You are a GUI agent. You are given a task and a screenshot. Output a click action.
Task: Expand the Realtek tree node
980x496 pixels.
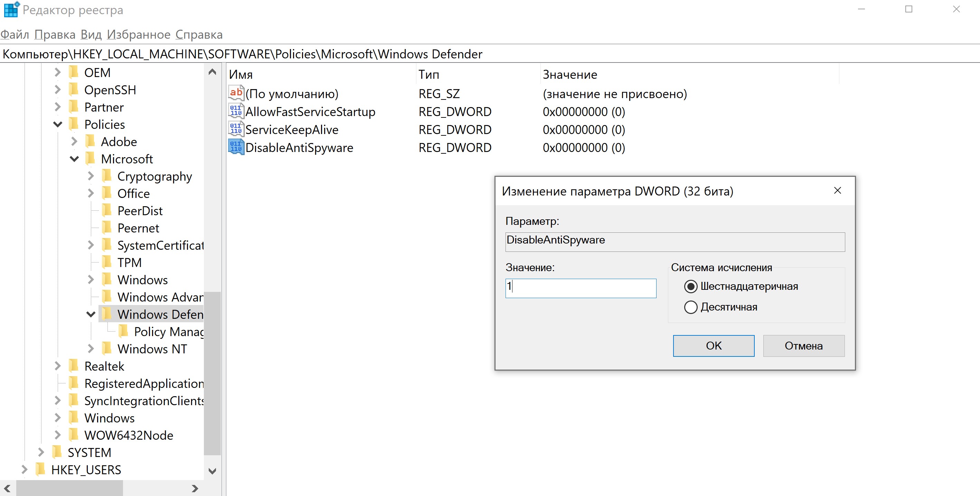pos(57,365)
